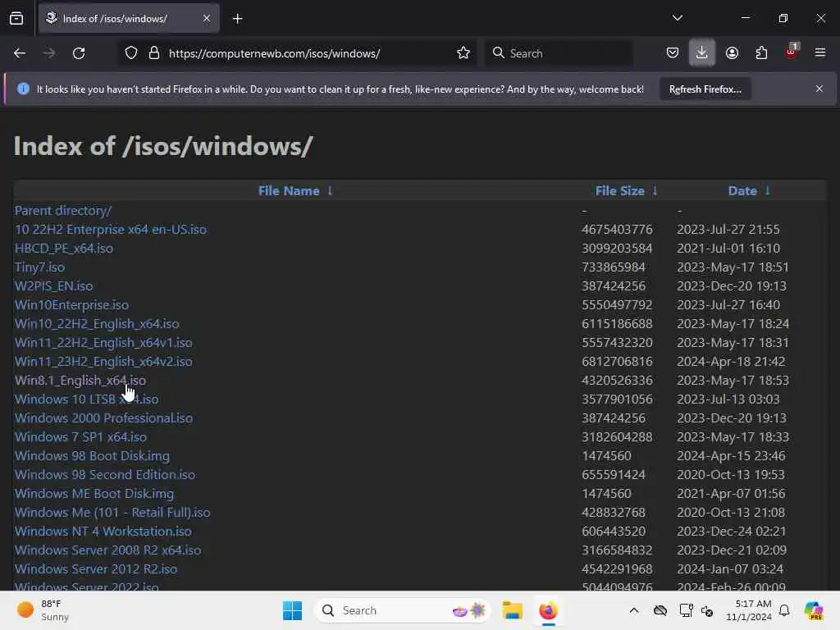The image size is (840, 630).
Task: Download Windows 10 LTSB x64.iso
Action: point(87,399)
